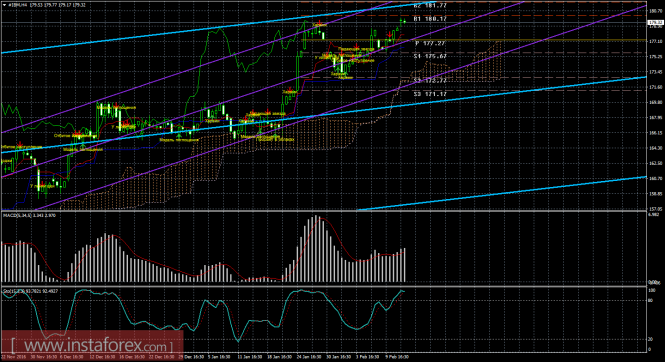Click the 9 Feb 16:30 time axis marker
This screenshot has height=362, width=665.
point(397,357)
